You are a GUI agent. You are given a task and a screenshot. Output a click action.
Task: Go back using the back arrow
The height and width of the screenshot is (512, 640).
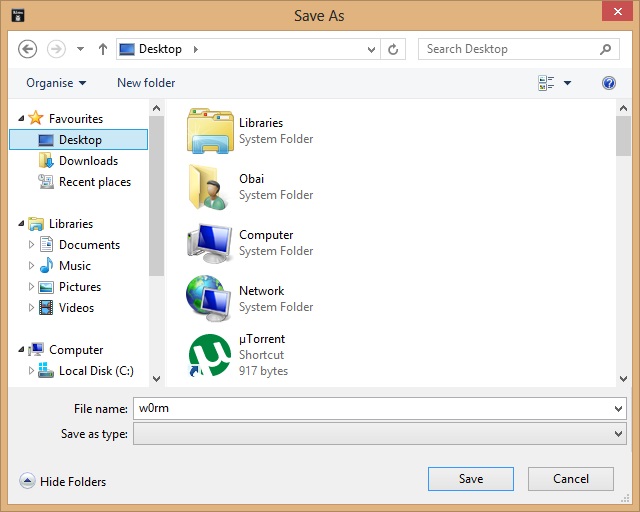coord(27,49)
